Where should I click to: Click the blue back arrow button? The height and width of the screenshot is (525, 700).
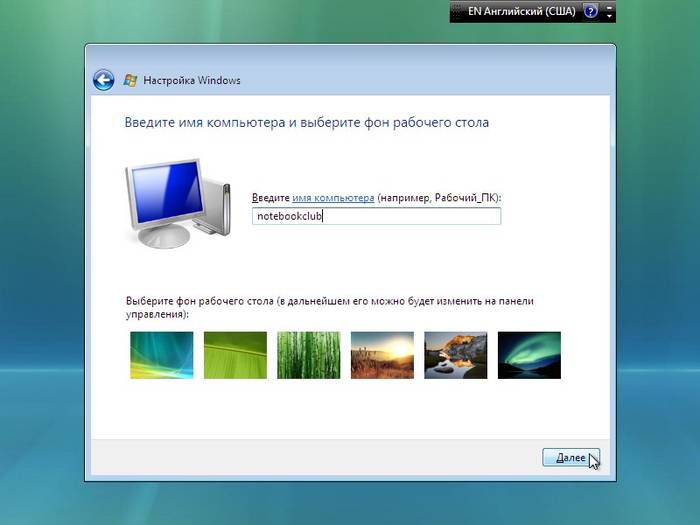coord(103,80)
